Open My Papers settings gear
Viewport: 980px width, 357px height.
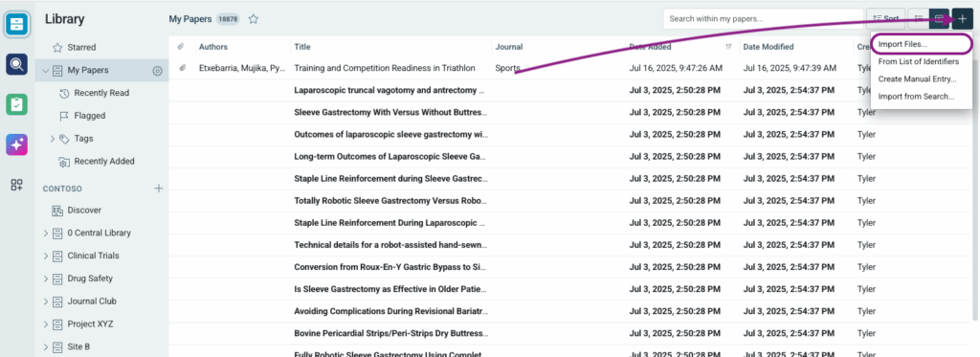click(x=158, y=71)
